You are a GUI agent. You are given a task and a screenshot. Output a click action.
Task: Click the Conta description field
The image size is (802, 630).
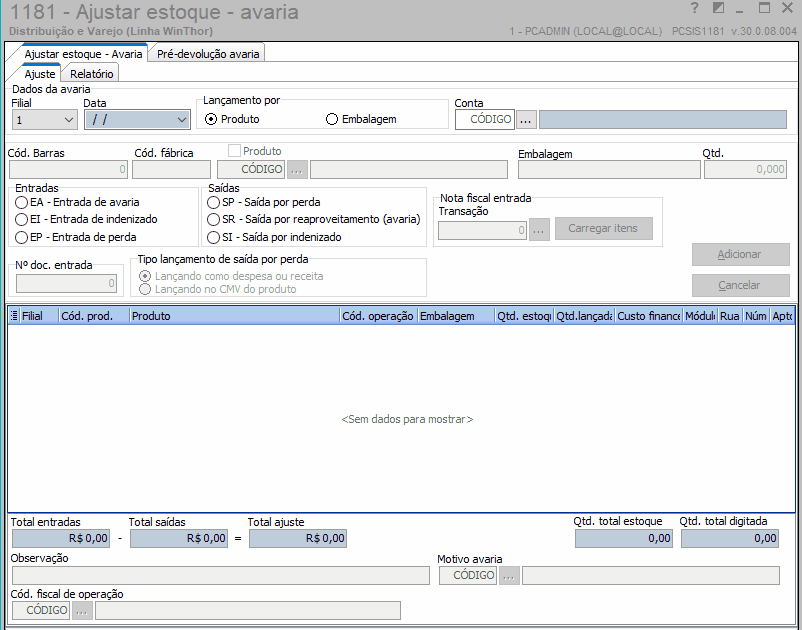pyautogui.click(x=663, y=120)
